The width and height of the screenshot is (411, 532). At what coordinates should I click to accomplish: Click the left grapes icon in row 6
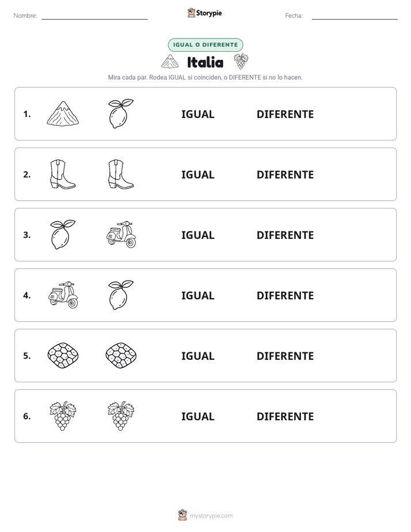click(x=63, y=416)
